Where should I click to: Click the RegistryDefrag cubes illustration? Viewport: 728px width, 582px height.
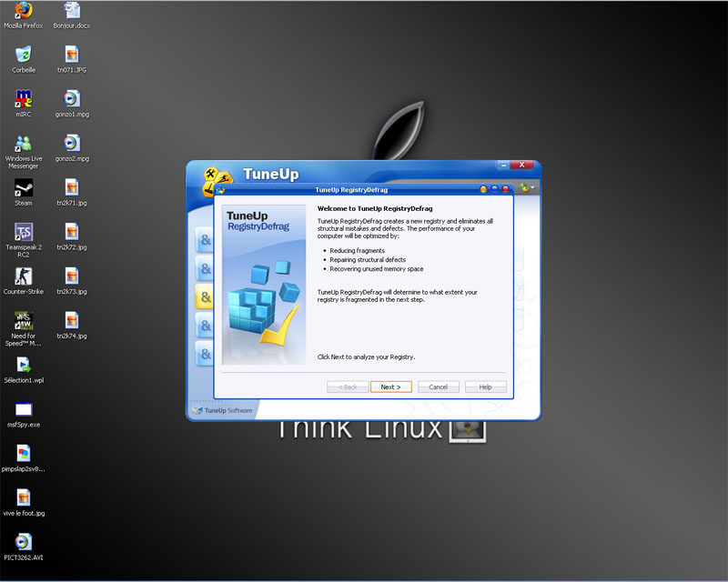coord(264,304)
